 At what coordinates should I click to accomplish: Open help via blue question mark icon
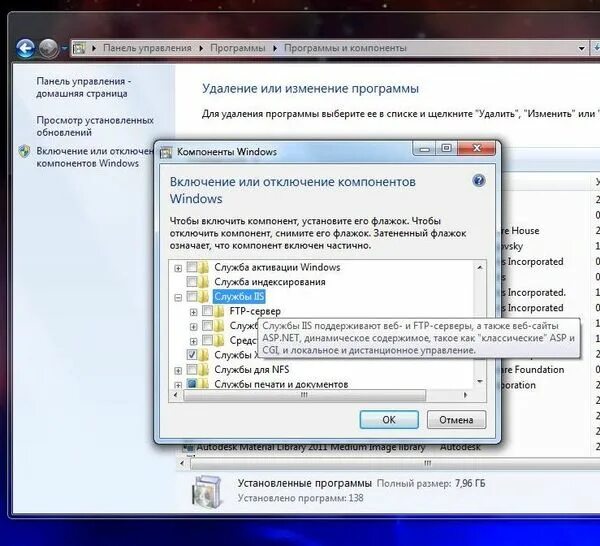coord(479,180)
